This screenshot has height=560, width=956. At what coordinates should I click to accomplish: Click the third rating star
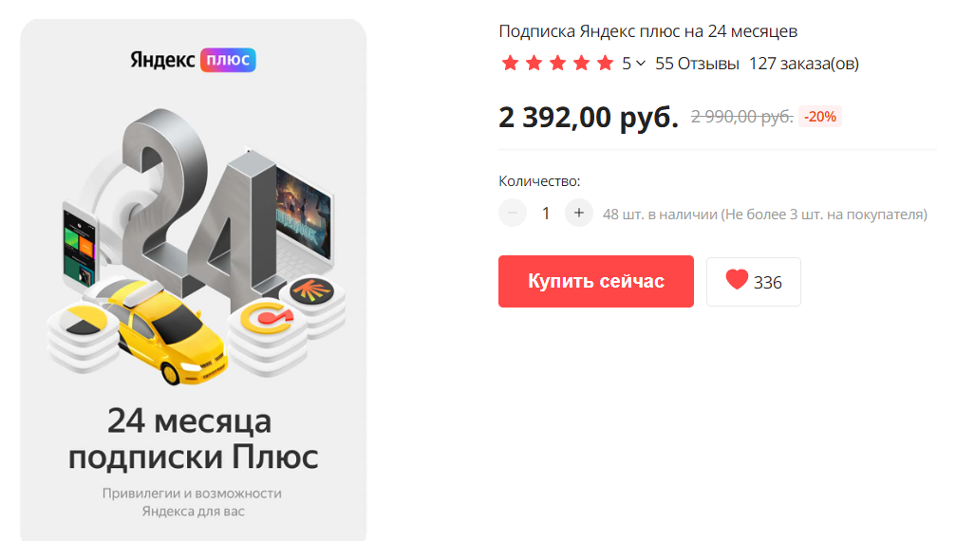coord(557,63)
